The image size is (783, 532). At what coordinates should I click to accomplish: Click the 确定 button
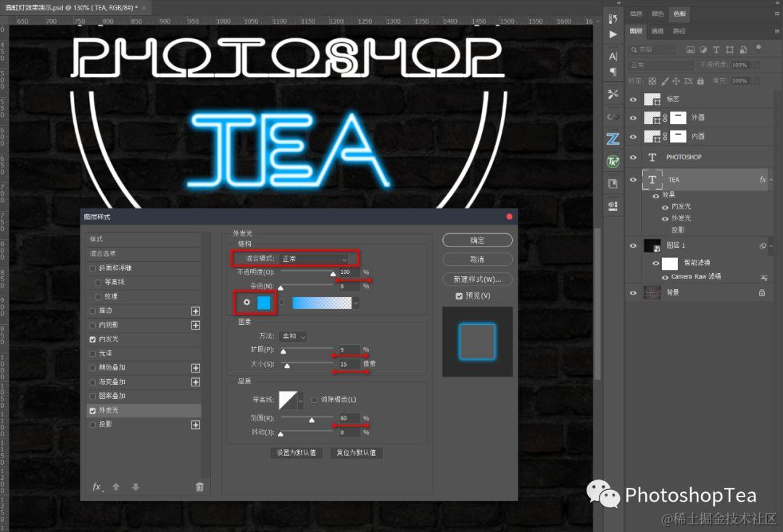[477, 240]
